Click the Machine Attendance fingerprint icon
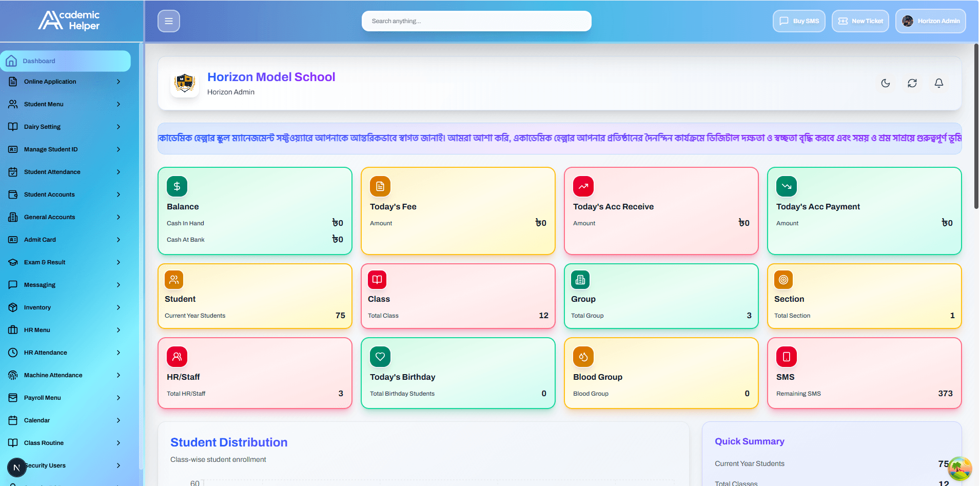The width and height of the screenshot is (980, 486). pyautogui.click(x=13, y=375)
